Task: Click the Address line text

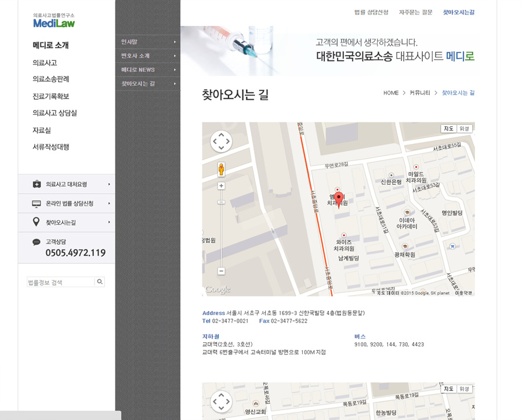Action: [283, 313]
